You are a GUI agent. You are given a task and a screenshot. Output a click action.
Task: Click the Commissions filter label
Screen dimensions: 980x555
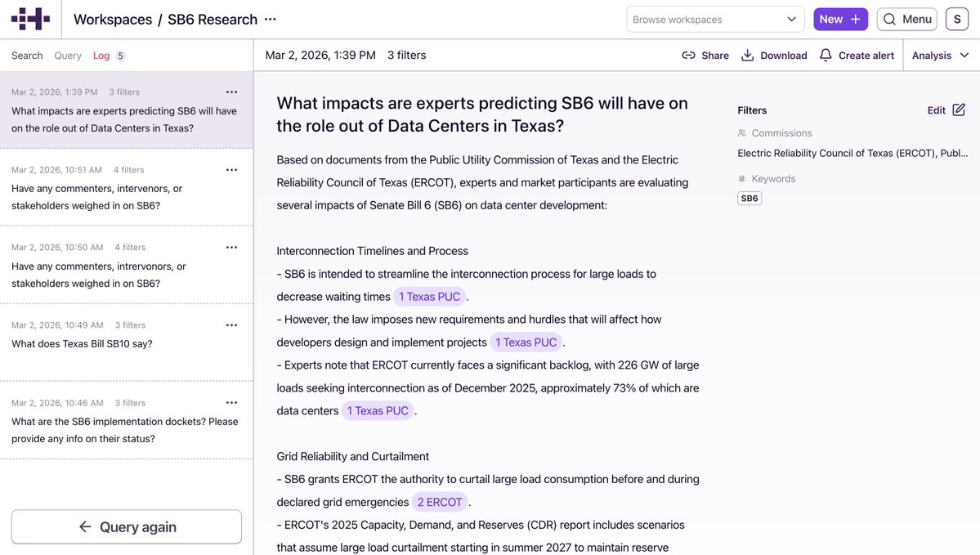tap(782, 133)
